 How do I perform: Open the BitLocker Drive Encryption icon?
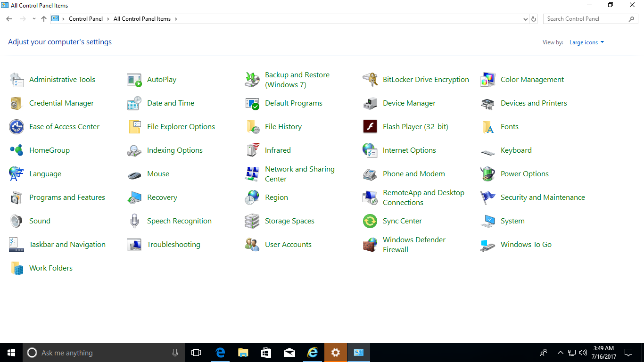click(x=370, y=80)
